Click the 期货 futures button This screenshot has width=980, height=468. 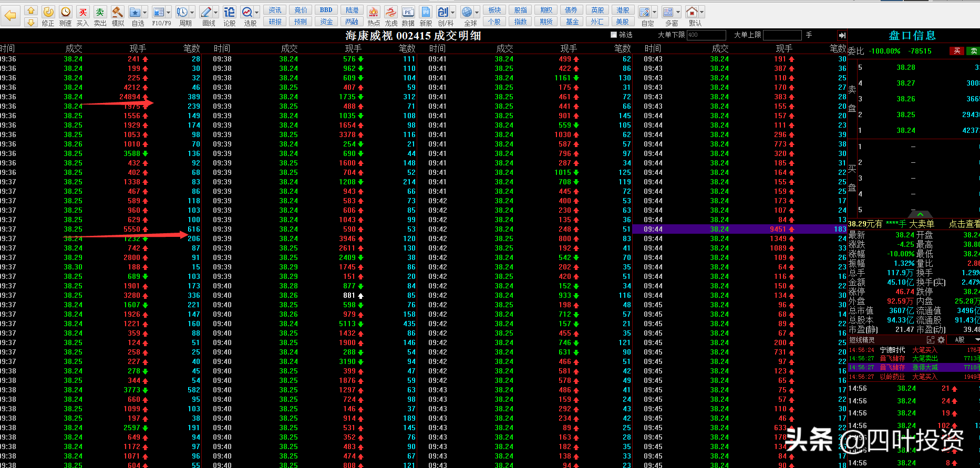pos(546,22)
